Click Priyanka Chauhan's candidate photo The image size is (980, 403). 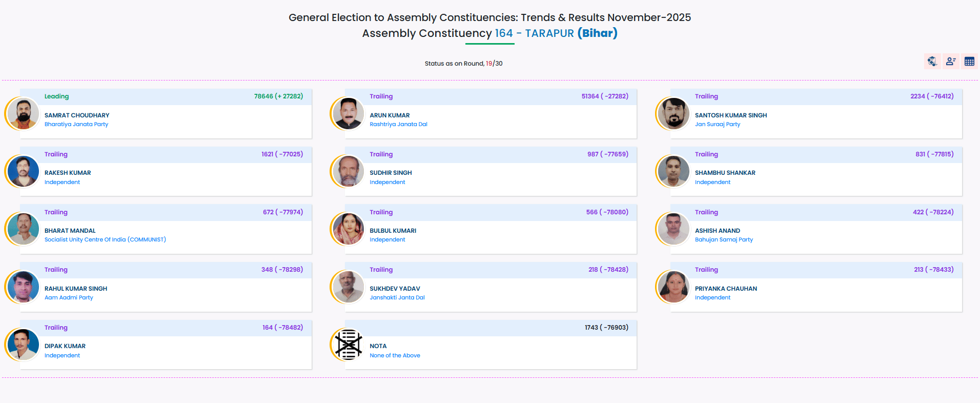click(x=673, y=287)
